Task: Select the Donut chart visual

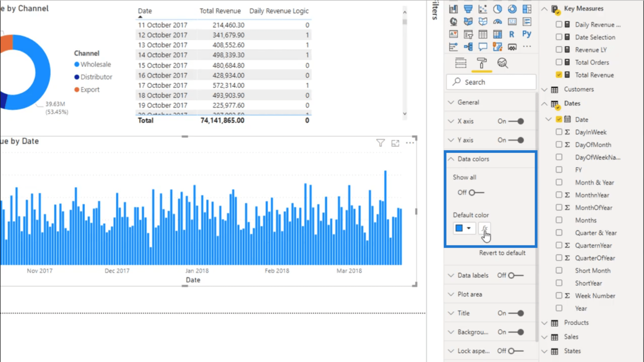Action: click(512, 9)
